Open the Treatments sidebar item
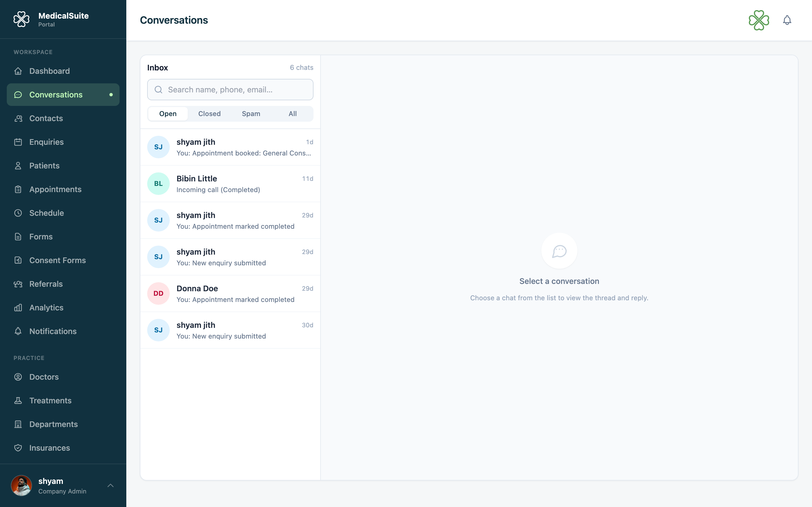 (63, 400)
